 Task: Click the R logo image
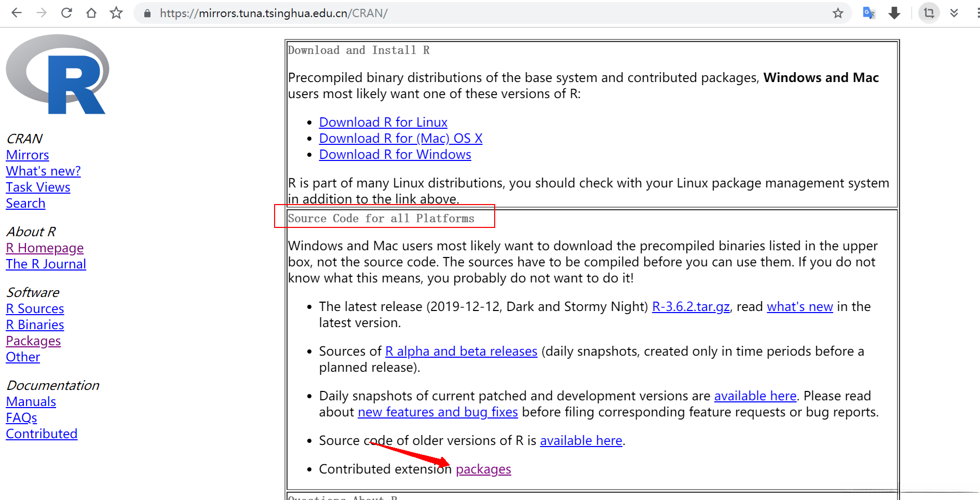[58, 74]
